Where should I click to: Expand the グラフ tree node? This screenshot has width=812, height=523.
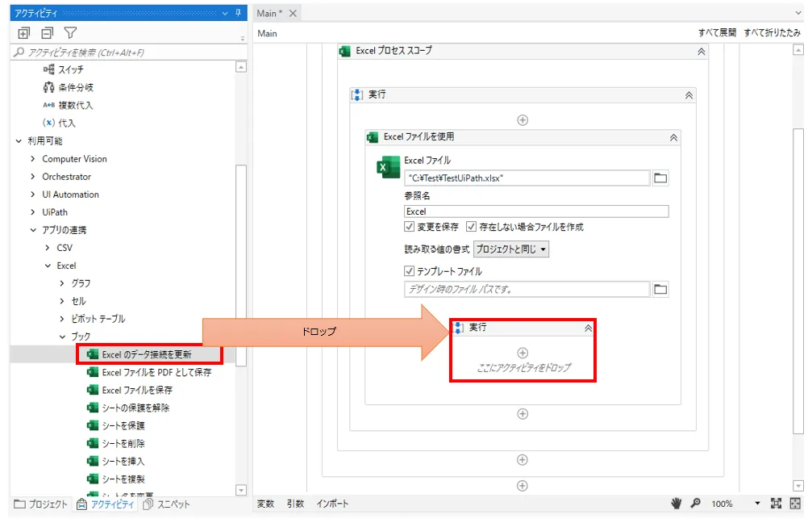click(x=63, y=283)
